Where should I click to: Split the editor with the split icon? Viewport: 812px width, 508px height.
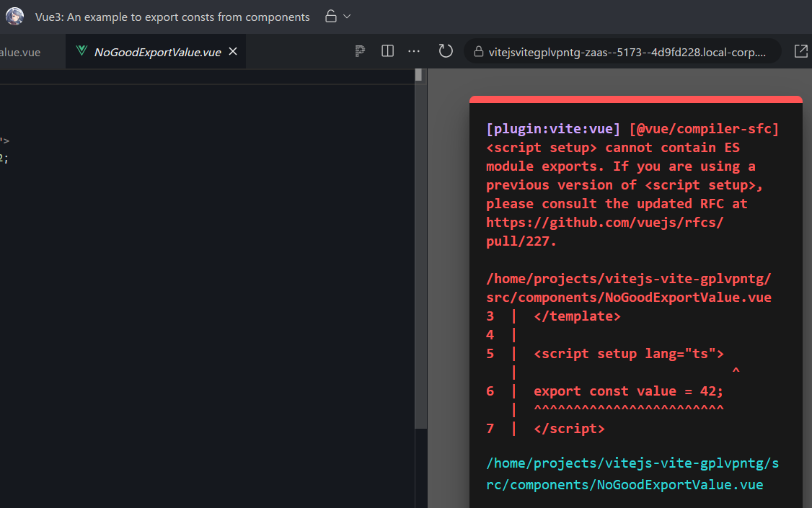point(387,50)
